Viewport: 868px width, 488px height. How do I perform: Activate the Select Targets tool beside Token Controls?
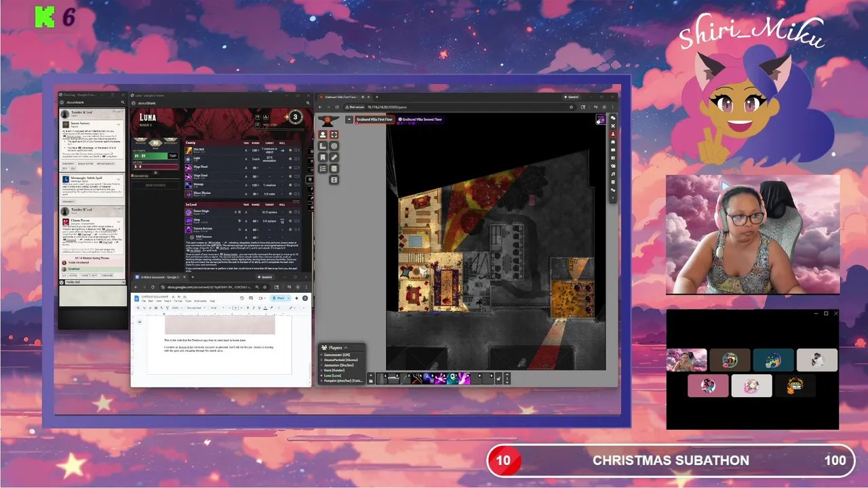(x=334, y=135)
